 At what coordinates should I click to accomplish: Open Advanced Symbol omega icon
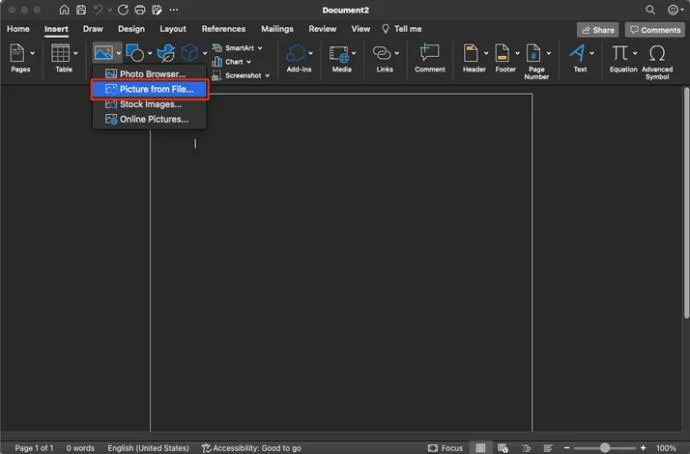pyautogui.click(x=657, y=54)
